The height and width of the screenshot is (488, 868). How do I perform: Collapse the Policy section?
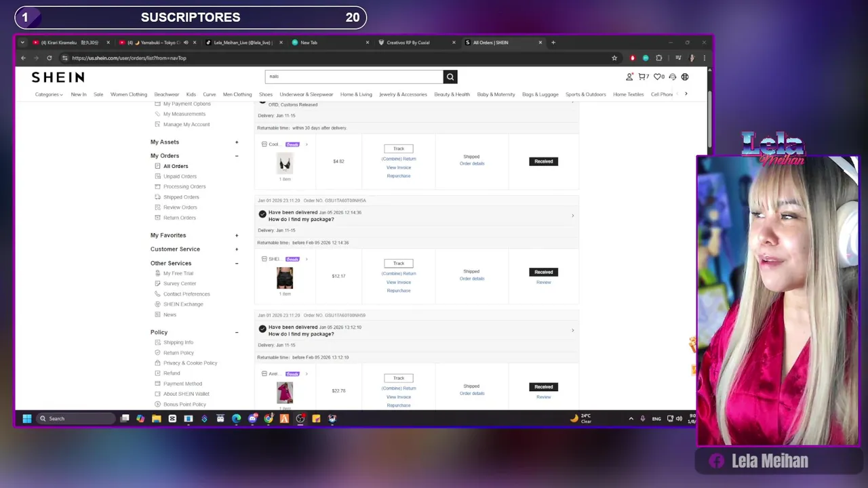tap(237, 332)
